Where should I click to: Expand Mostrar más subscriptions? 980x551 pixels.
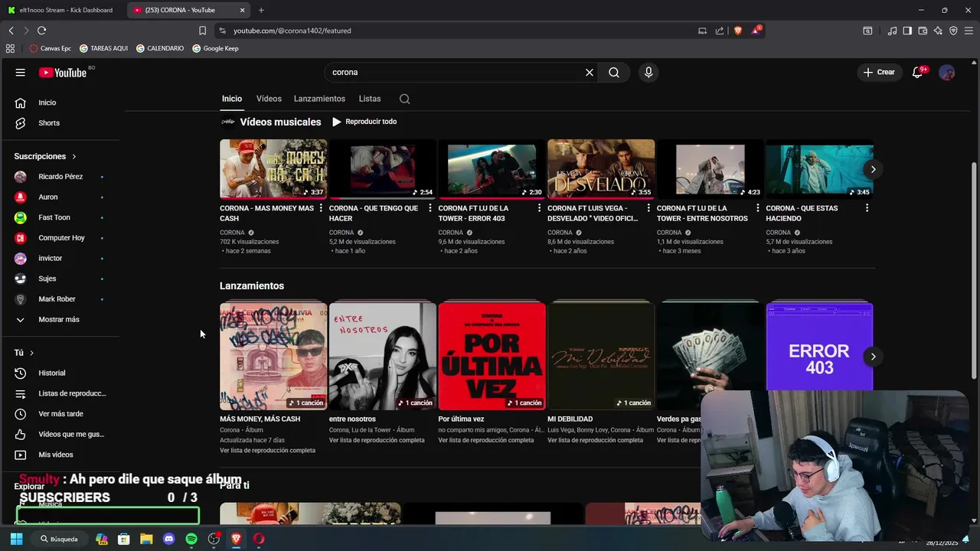point(59,319)
